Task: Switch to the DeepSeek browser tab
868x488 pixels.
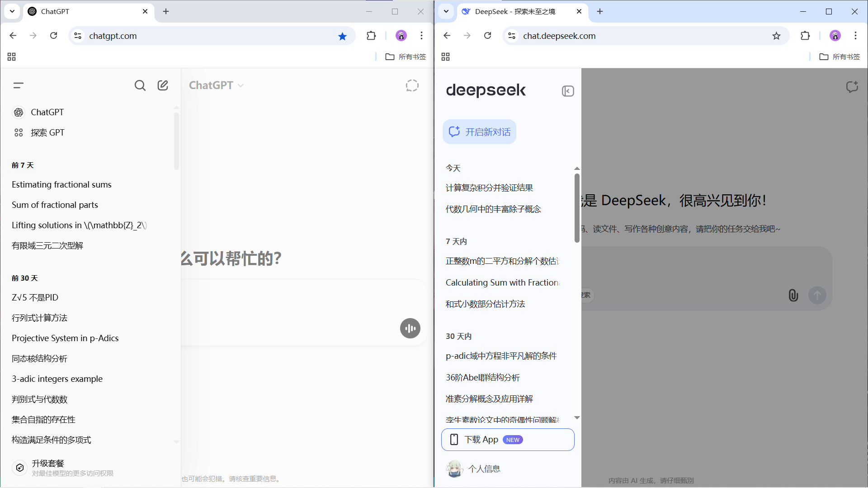Action: pos(515,11)
